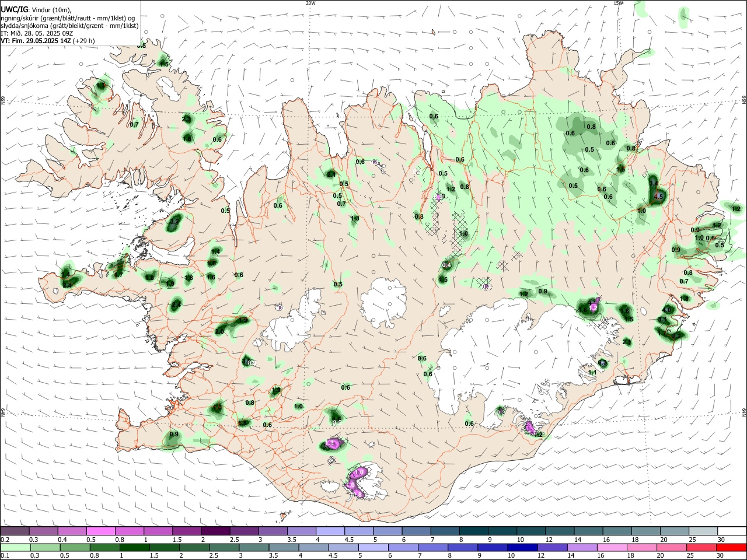The image size is (747, 560).
Task: Click the 'VT: Fim. 29.05.2025 14Z' valid time
Action: click(x=34, y=41)
